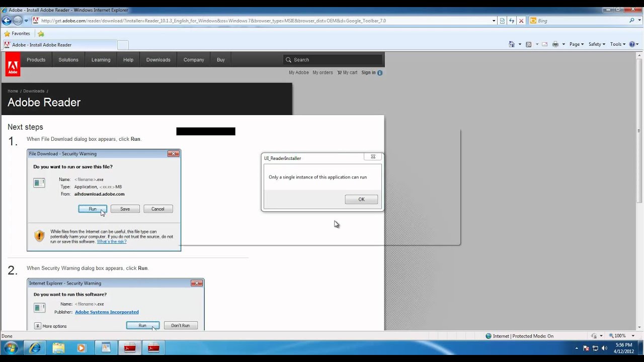Click the Windows Start orb
Viewport: 644px width, 362px height.
(11, 348)
